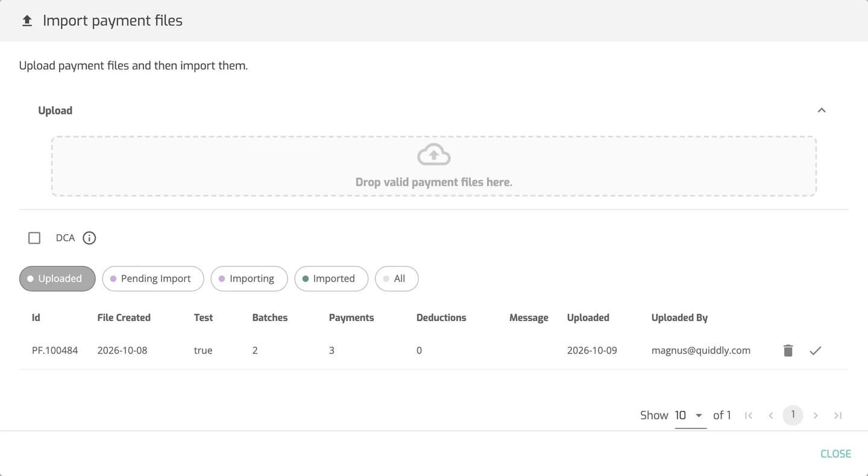Go to previous page arrow

[x=771, y=415]
